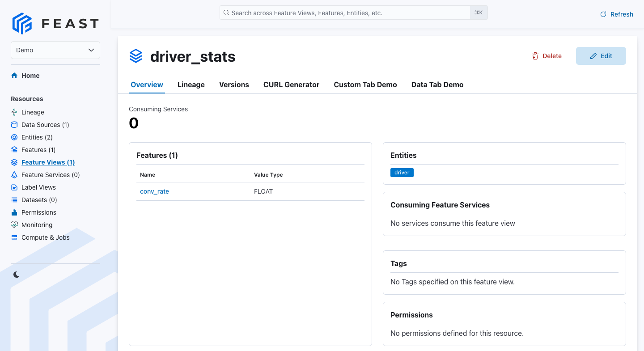Click the driver_stats page title

(x=193, y=57)
